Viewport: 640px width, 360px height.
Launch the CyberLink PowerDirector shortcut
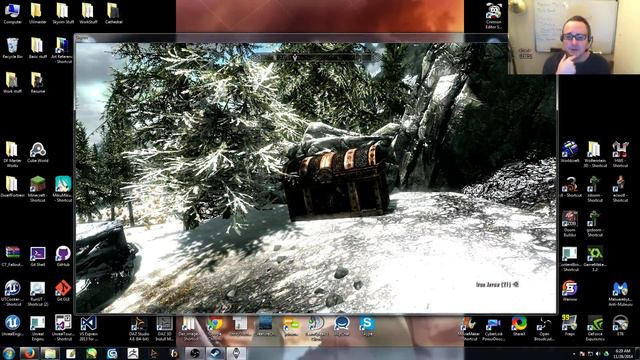click(493, 328)
